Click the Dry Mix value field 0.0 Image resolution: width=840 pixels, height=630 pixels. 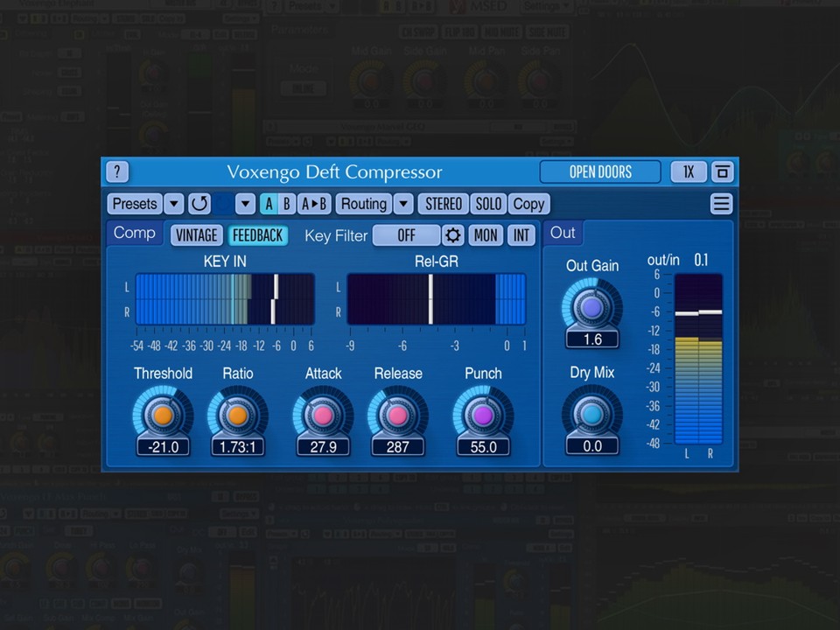point(592,445)
